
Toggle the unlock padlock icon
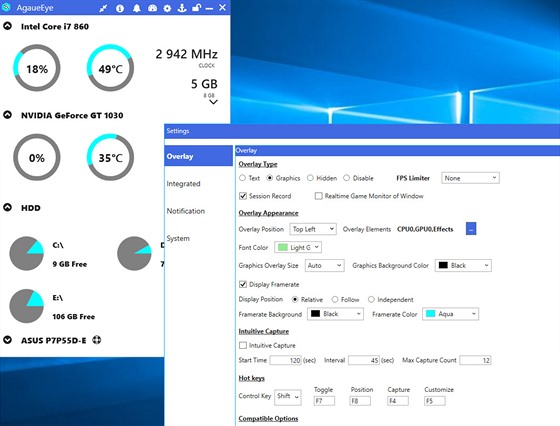tap(196, 7)
